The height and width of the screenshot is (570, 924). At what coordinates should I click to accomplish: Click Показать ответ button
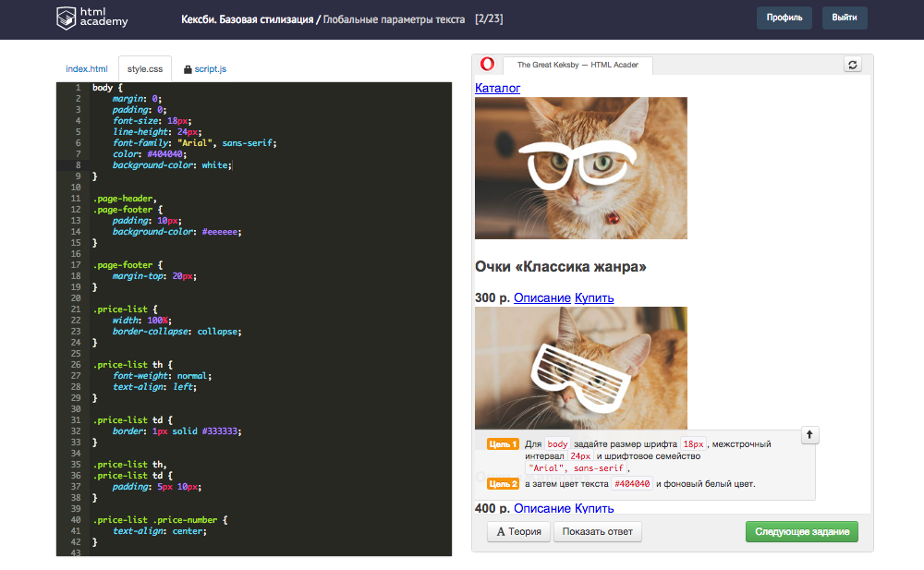click(598, 532)
